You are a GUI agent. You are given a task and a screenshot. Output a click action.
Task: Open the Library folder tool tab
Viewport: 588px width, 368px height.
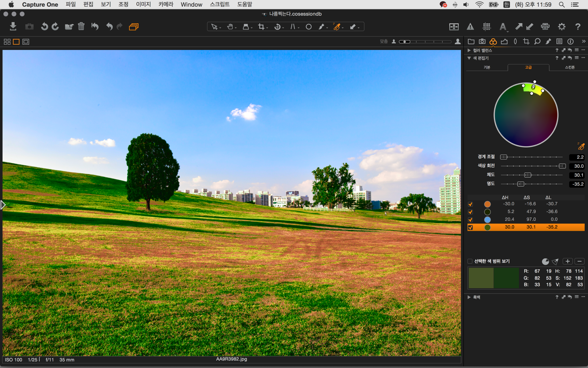[x=471, y=42]
